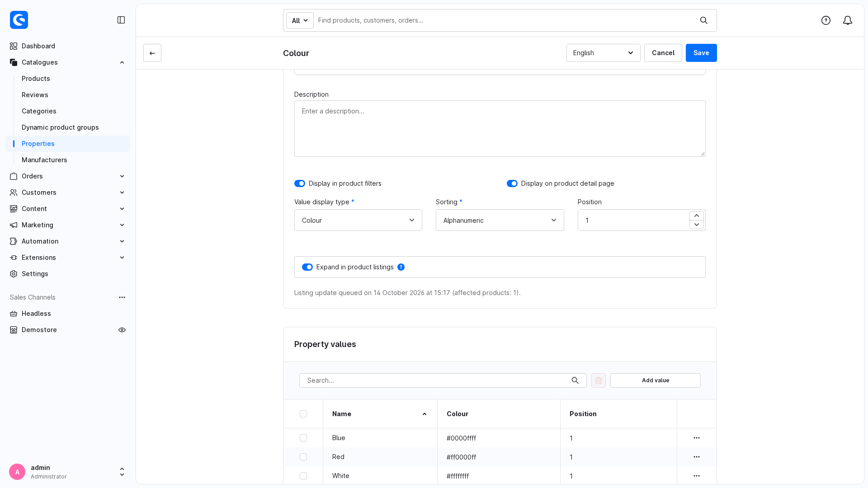Click the top search magnifier icon
The image size is (868, 488).
pyautogui.click(x=704, y=20)
